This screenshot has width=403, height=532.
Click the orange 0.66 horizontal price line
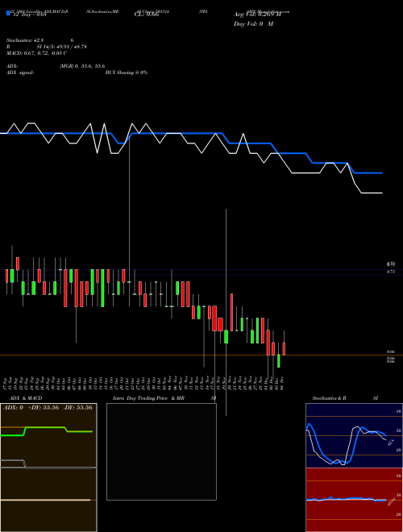click(201, 355)
